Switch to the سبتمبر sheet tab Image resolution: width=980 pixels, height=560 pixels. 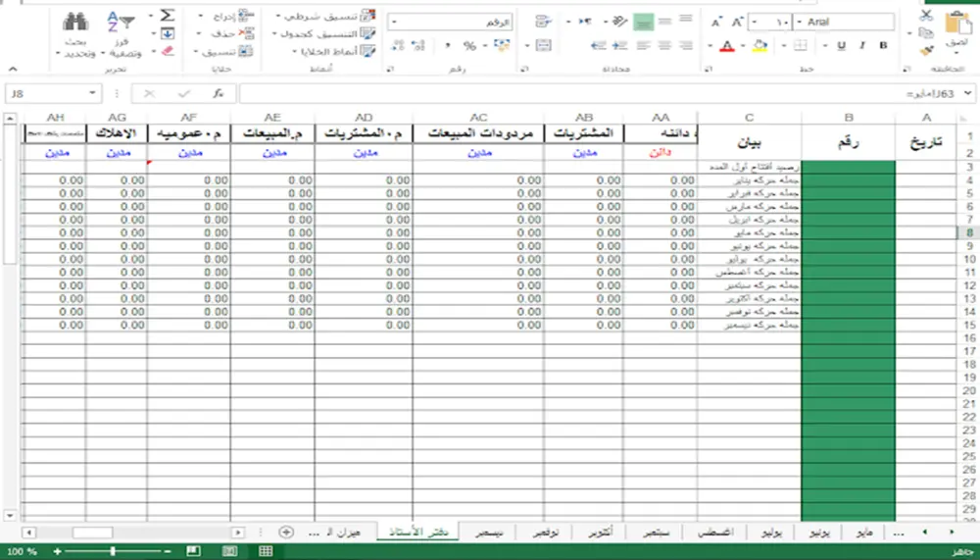click(657, 533)
